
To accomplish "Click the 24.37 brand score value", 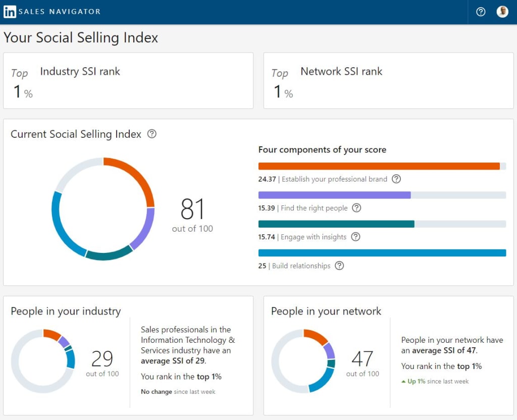I will click(x=267, y=179).
